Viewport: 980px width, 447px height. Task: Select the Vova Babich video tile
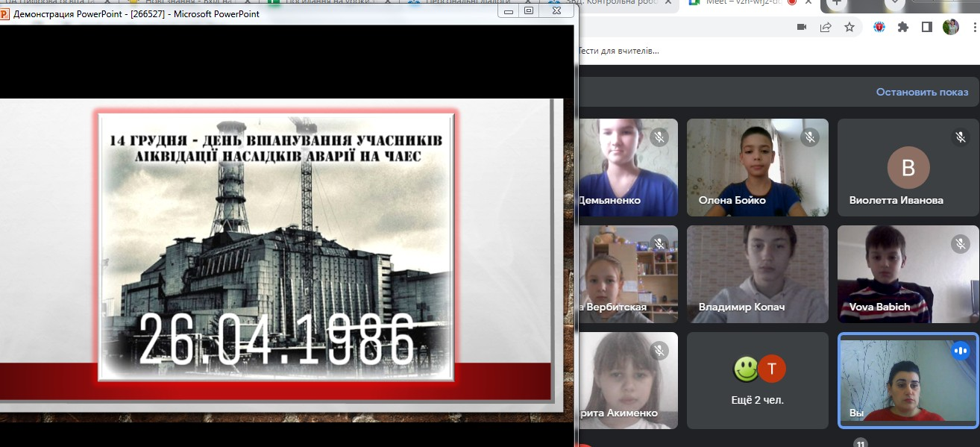click(x=908, y=274)
